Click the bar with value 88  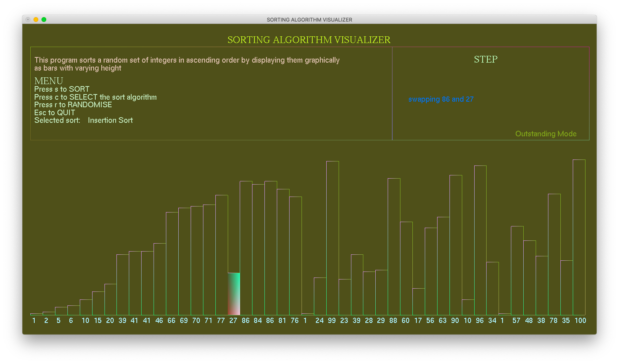394,246
